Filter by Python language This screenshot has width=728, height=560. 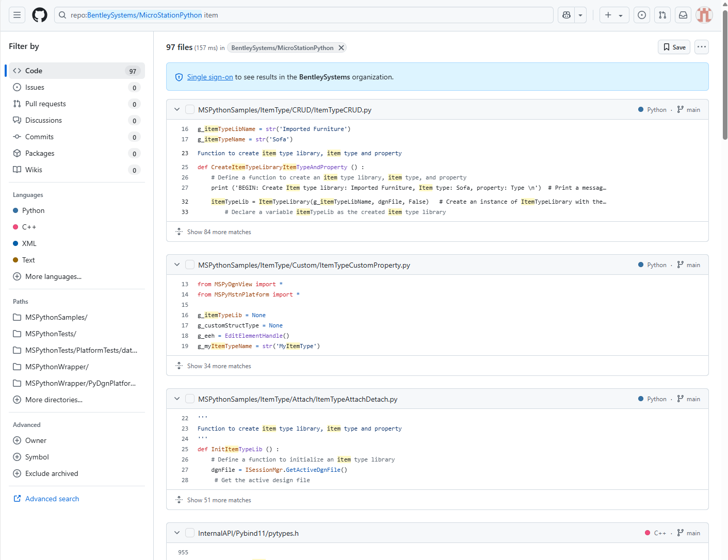point(77,210)
